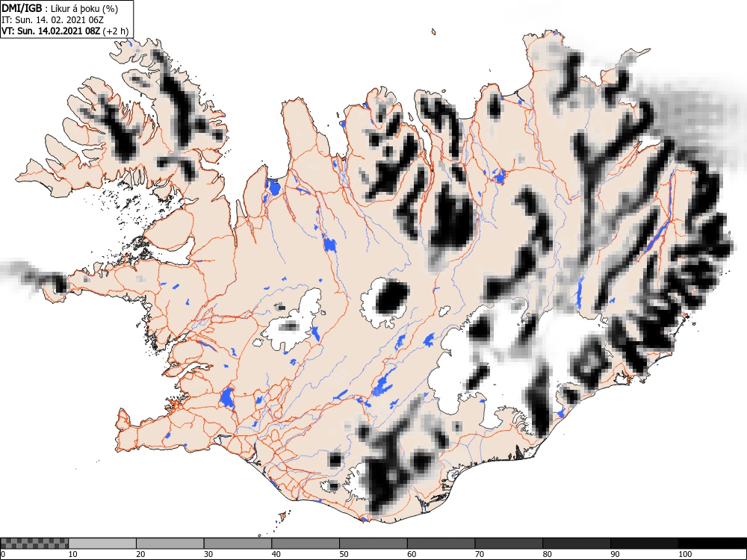
Task: Click the legend label '100'
Action: coord(684,554)
